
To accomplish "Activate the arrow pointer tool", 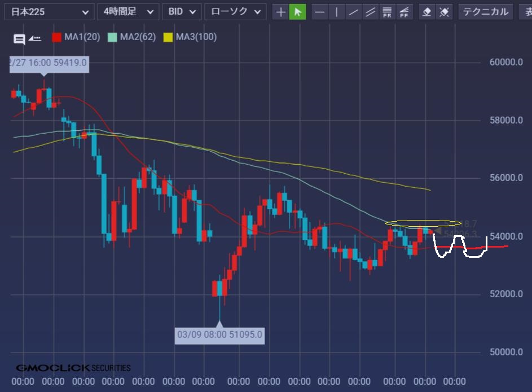I will coord(297,11).
